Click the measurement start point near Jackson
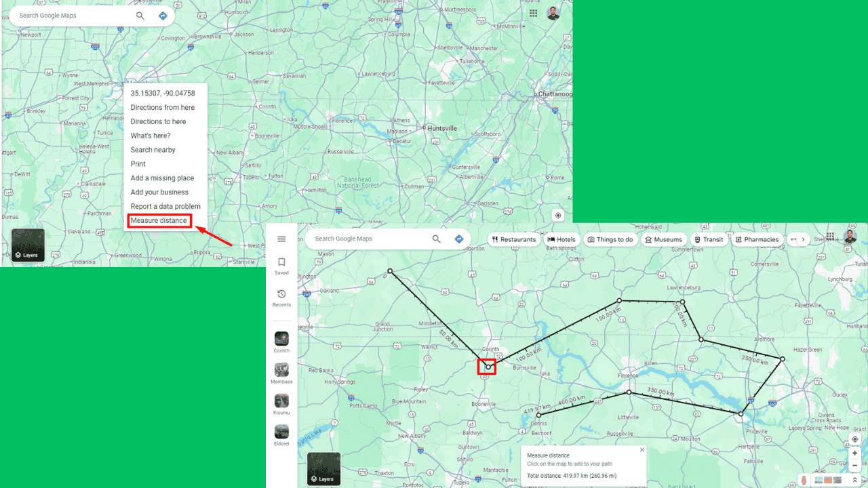This screenshot has width=868, height=488. 390,271
